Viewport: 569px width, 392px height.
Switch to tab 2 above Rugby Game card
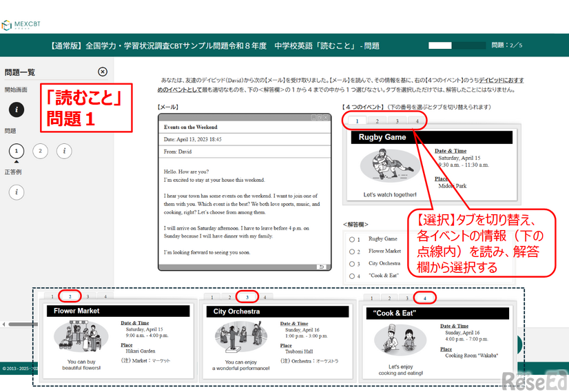(377, 121)
